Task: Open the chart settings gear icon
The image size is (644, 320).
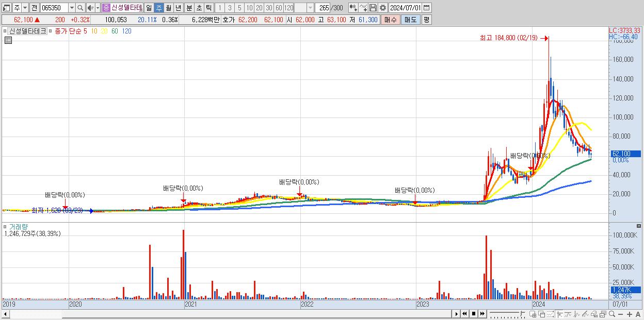Action: tap(383, 8)
